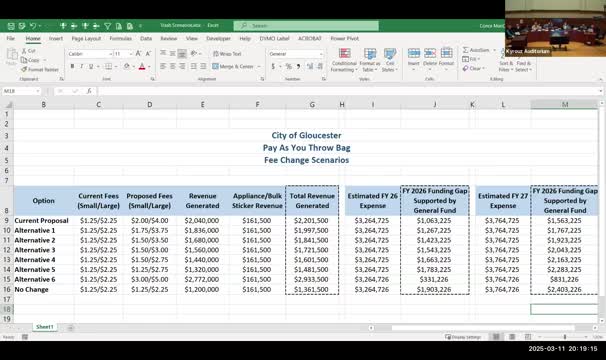Toggle Underline formatting

pyautogui.click(x=91, y=67)
